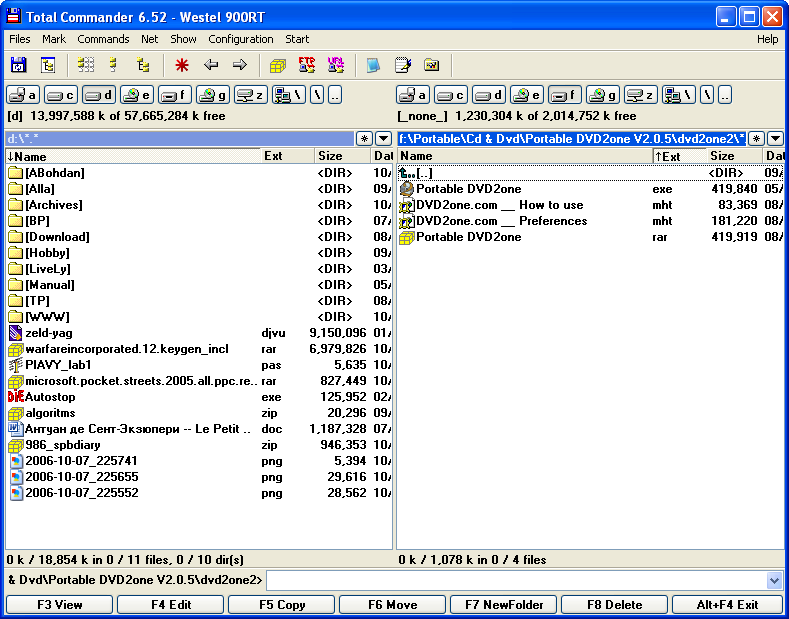
Task: Open the Configuration menu
Action: point(240,39)
